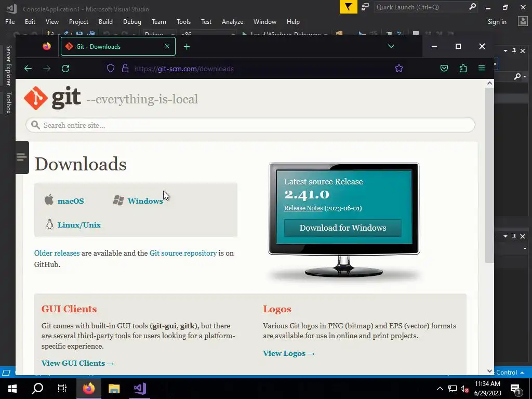Open the Visual Studio File menu
Viewport: 532px width, 399px height.
pyautogui.click(x=10, y=22)
